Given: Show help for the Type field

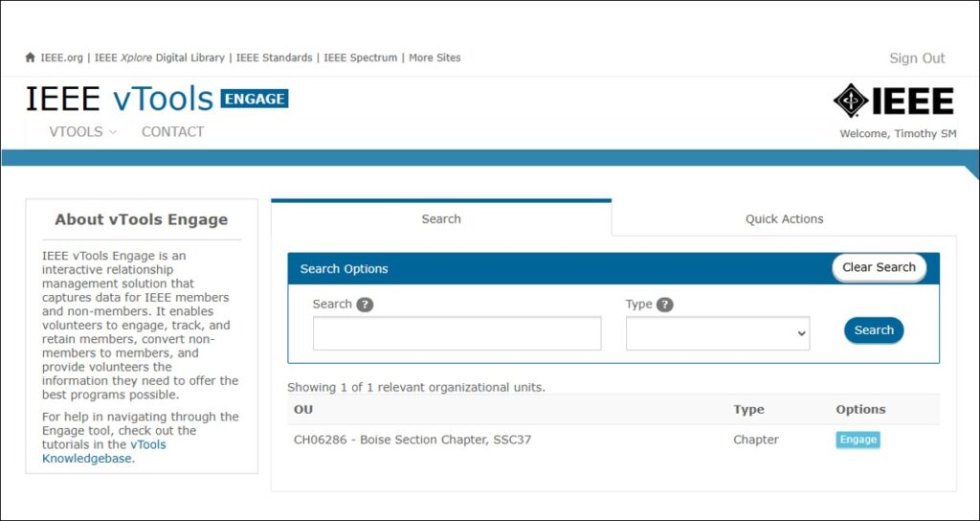Looking at the screenshot, I should pyautogui.click(x=665, y=305).
